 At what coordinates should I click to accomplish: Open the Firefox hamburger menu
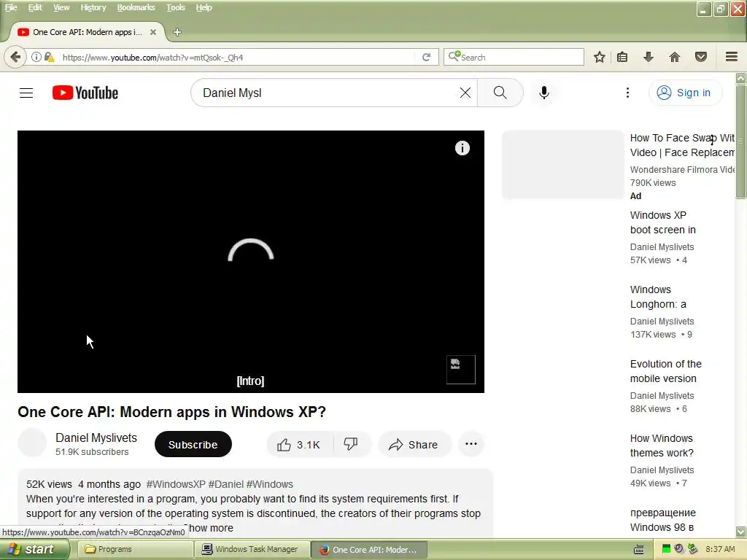[x=732, y=57]
